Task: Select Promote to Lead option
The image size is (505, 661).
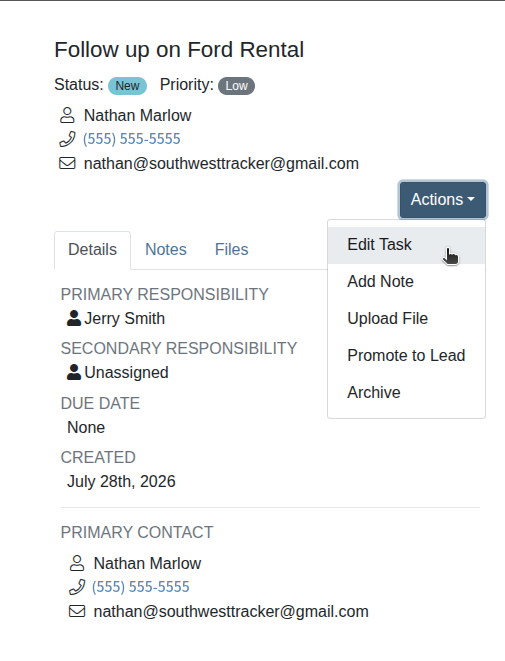Action: point(406,355)
